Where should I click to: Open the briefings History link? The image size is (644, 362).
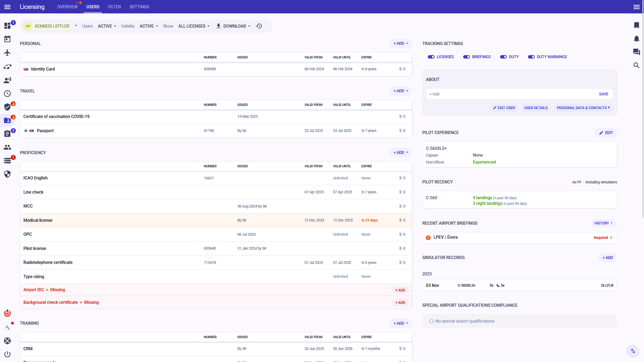(x=603, y=223)
